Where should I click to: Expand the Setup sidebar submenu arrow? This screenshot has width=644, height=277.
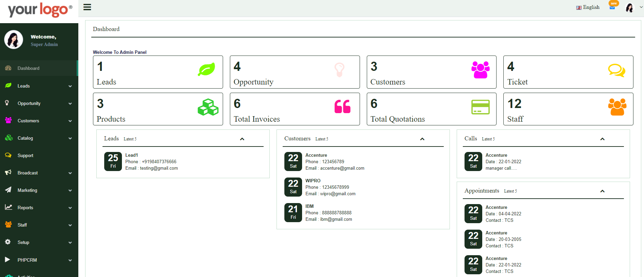point(70,243)
